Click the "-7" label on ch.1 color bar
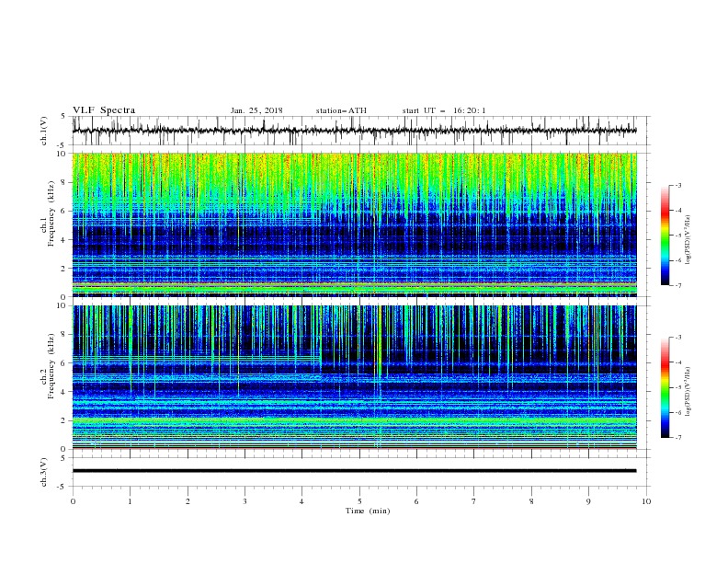This screenshot has height=563, width=728. (x=678, y=285)
